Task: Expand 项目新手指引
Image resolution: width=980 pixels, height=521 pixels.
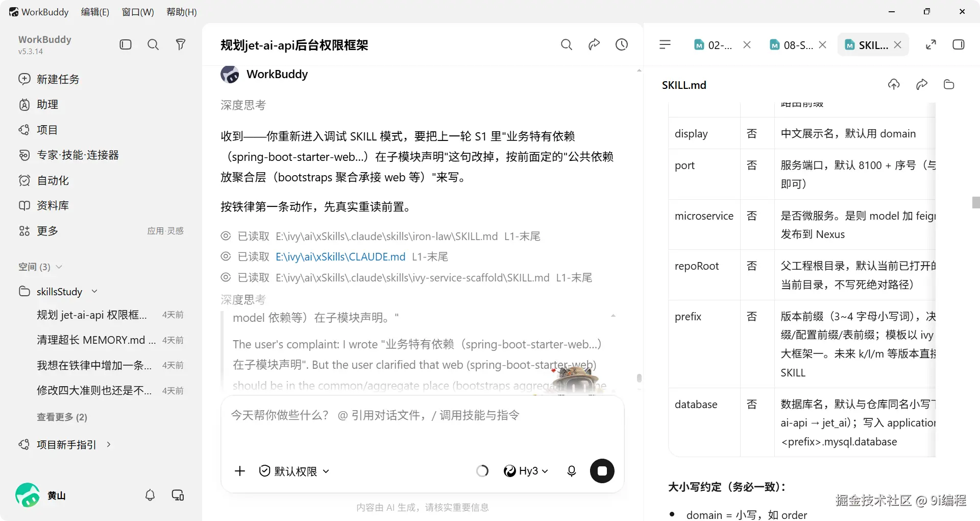Action: (x=65, y=445)
